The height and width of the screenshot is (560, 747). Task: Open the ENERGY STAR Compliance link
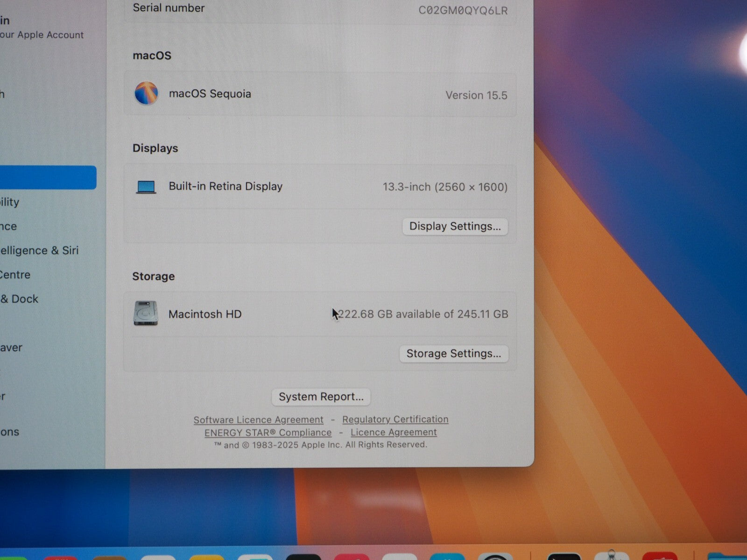[x=268, y=433]
